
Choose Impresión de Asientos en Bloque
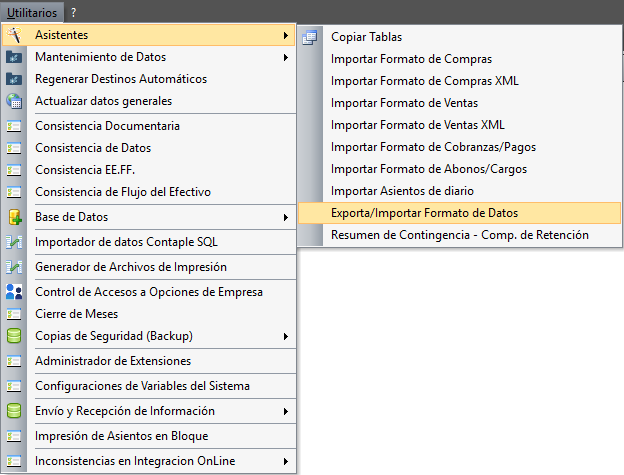pos(149,436)
